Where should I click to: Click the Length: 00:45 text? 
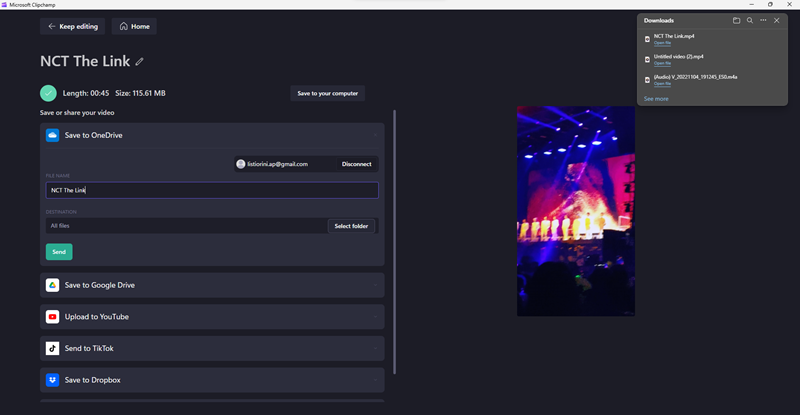point(86,93)
